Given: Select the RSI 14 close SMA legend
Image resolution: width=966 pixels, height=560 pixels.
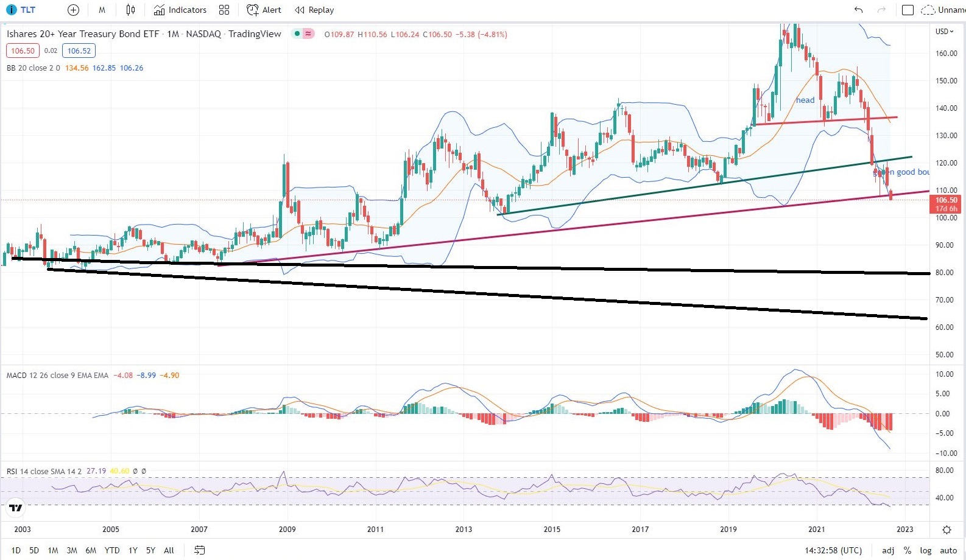Looking at the screenshot, I should click(44, 471).
